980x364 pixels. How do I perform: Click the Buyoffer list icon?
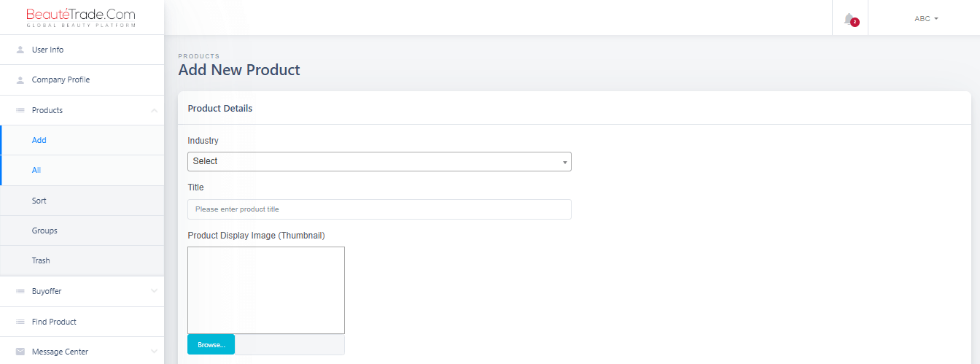coord(20,291)
